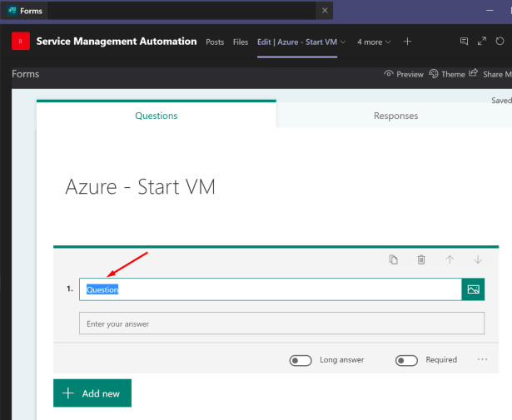
Task: Open the conversation icon in tab bar
Action: (465, 42)
